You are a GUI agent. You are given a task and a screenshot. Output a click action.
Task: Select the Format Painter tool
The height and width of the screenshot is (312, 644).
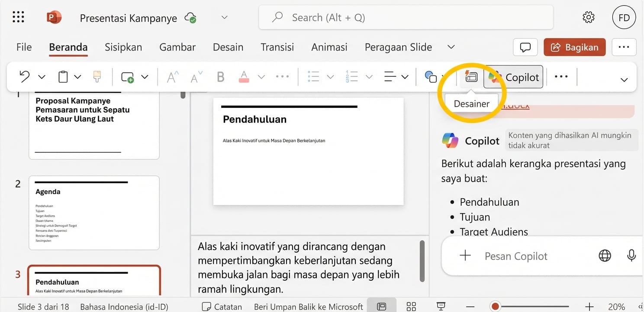[96, 76]
